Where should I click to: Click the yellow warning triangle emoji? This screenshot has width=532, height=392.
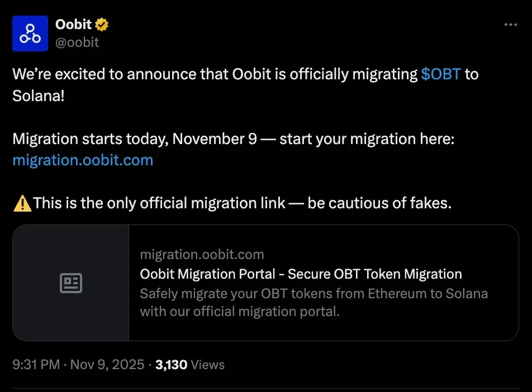[x=22, y=203]
